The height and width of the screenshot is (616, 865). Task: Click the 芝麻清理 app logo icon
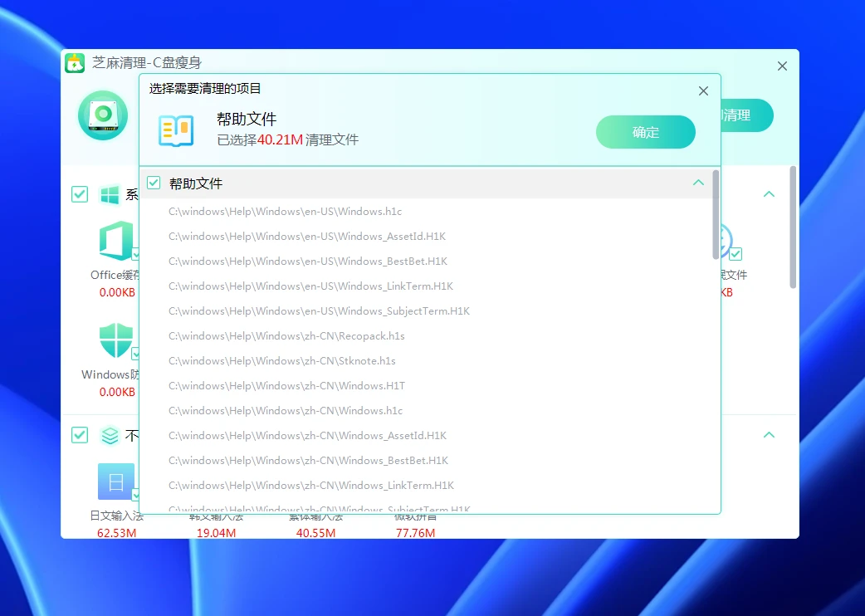(x=75, y=63)
